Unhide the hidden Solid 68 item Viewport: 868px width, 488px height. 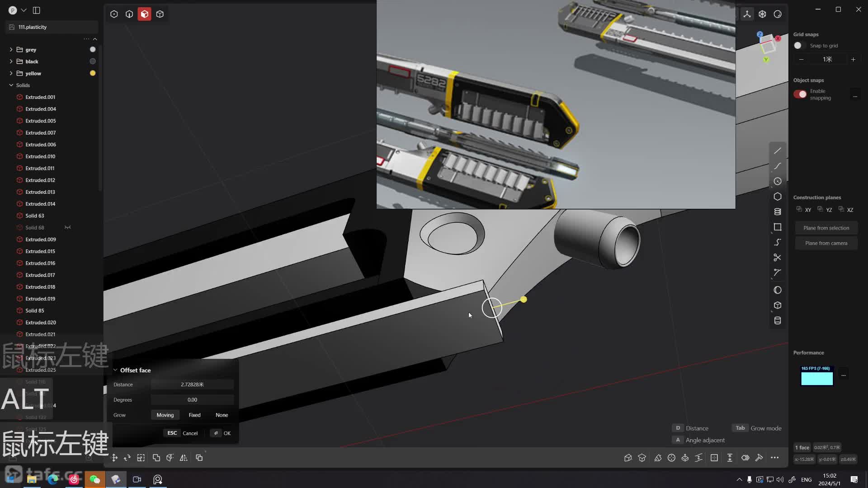[67, 227]
